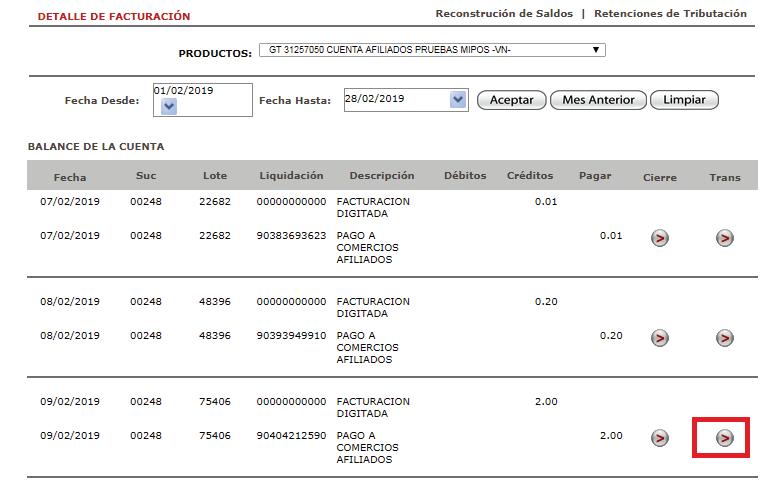This screenshot has width=763, height=480.
Task: Click the Fecha column header
Action: pos(70,177)
